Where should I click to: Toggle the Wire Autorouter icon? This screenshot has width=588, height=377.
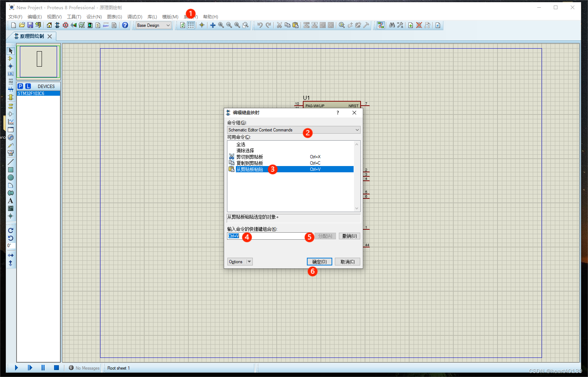coord(381,25)
